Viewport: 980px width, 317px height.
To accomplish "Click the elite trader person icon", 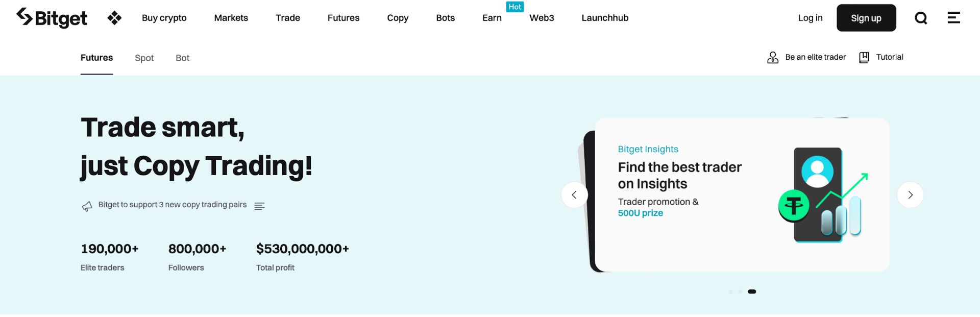I will pyautogui.click(x=773, y=57).
